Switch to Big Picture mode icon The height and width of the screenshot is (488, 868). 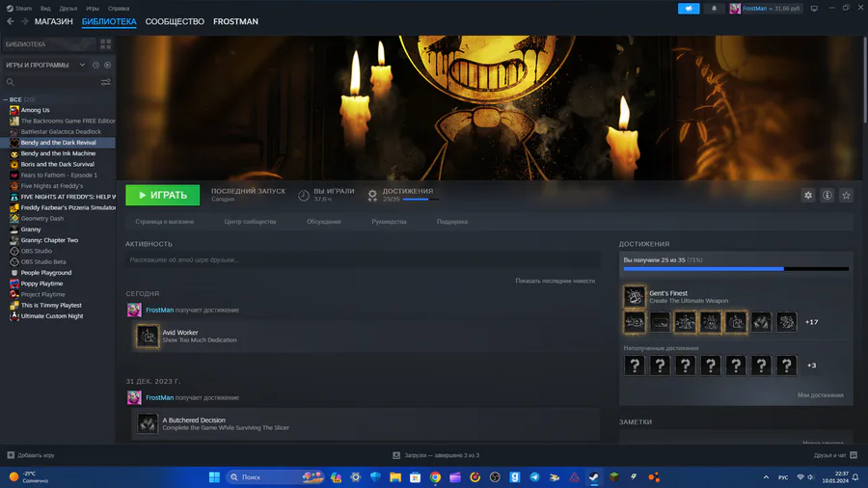coord(814,9)
